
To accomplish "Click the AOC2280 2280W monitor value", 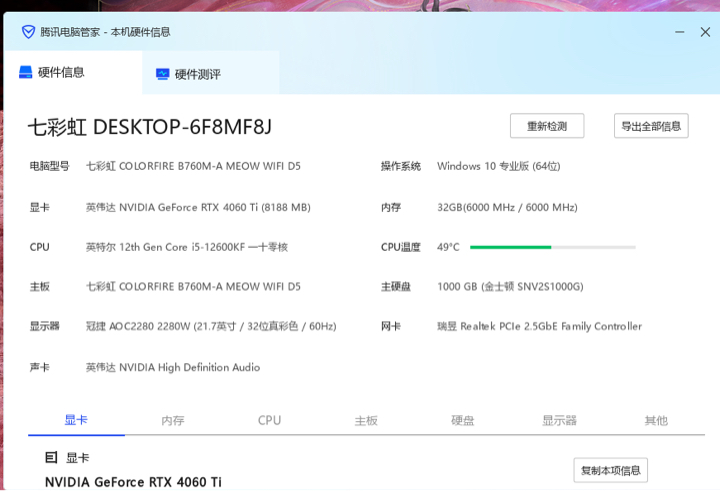I will [211, 327].
